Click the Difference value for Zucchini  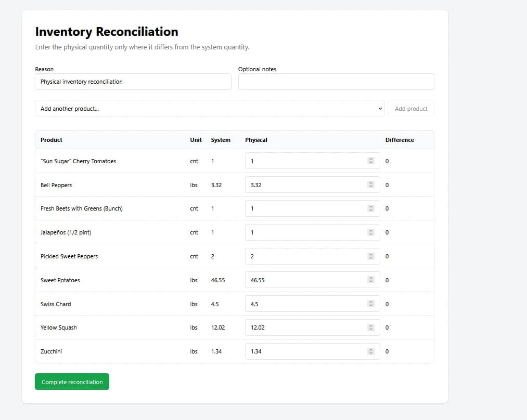click(387, 351)
